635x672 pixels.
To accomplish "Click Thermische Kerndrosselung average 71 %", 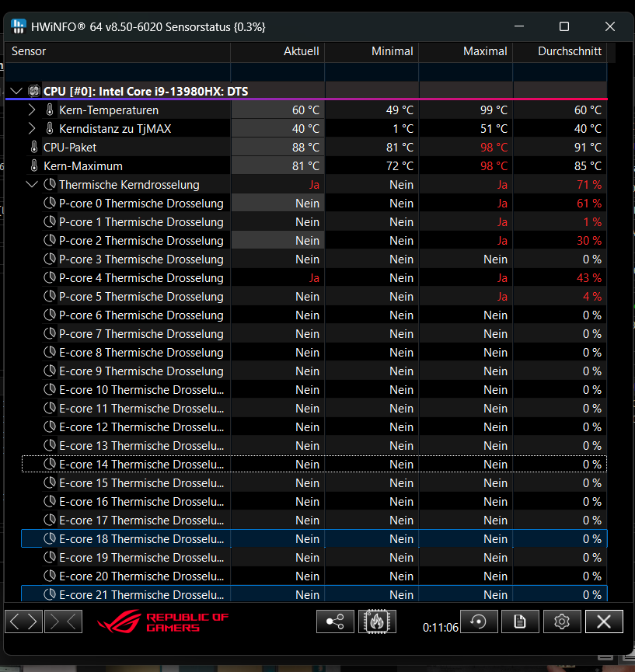I will [589, 185].
